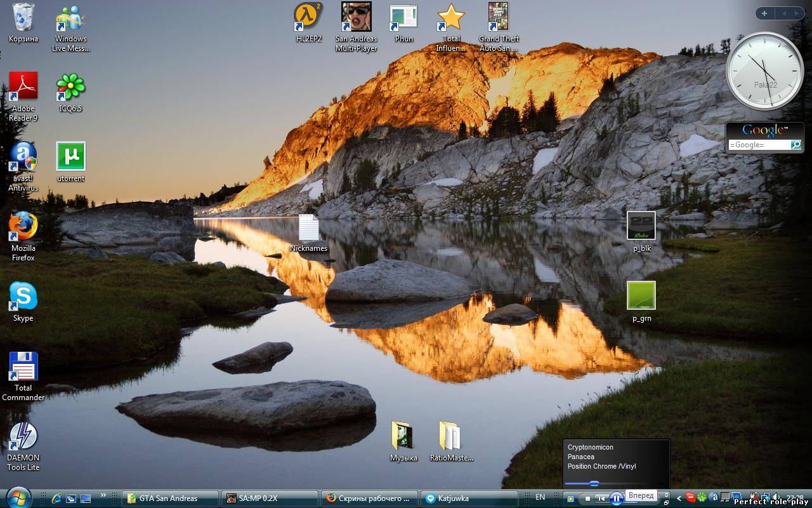The image size is (812, 508).
Task: Select the DAEMON Tools Lite icon
Action: 23,446
